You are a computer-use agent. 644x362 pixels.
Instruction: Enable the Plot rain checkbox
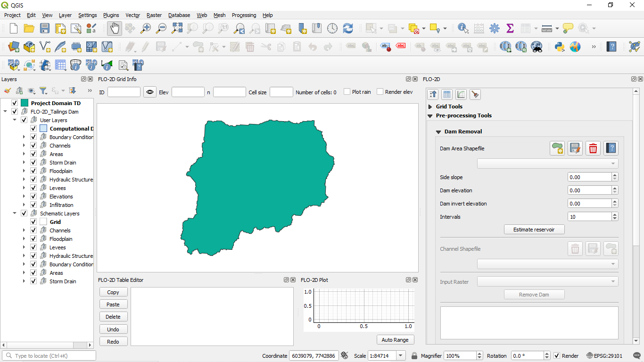click(347, 92)
